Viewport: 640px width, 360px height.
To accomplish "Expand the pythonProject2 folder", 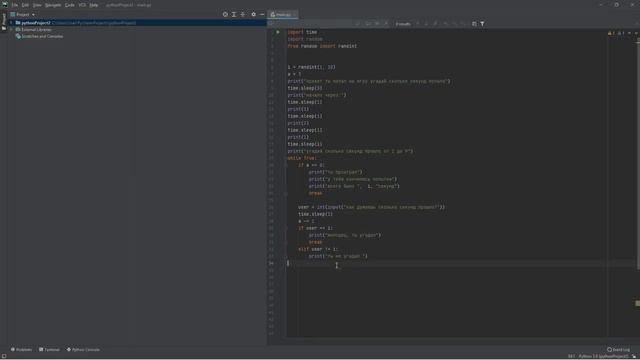I will click(11, 23).
